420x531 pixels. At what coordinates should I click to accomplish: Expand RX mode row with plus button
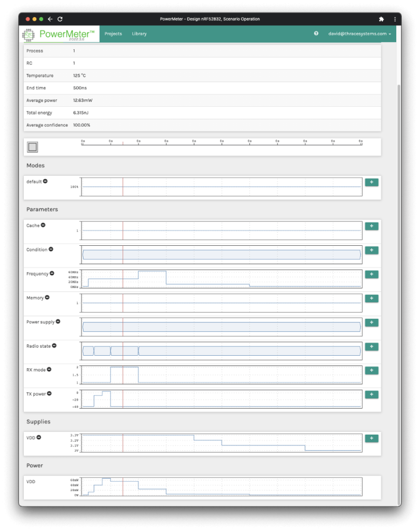coord(371,370)
